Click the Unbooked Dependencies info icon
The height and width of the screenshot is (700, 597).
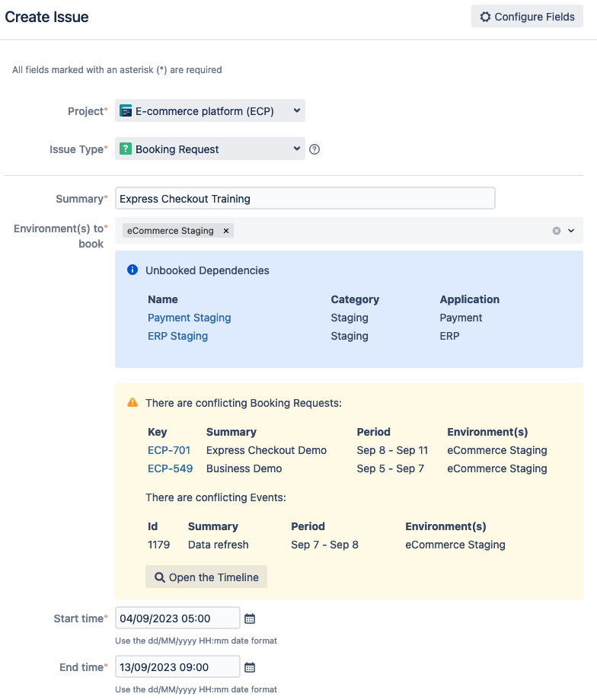click(x=132, y=270)
